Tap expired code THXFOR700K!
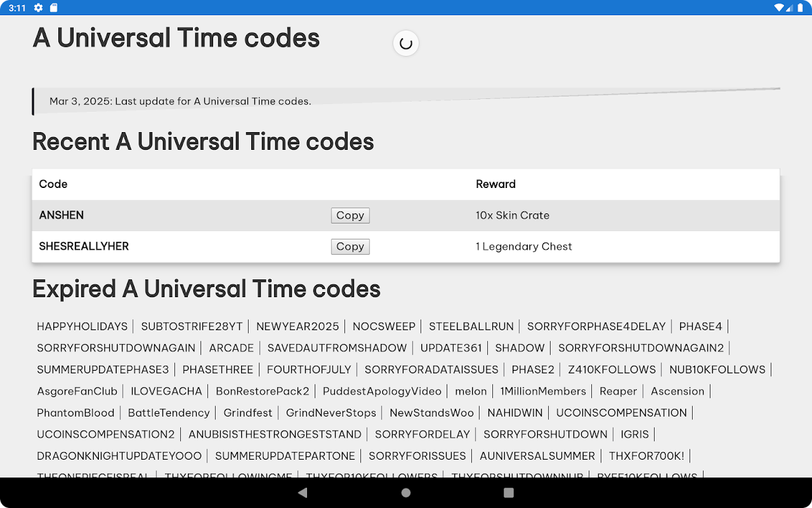Image resolution: width=812 pixels, height=508 pixels. coord(647,456)
